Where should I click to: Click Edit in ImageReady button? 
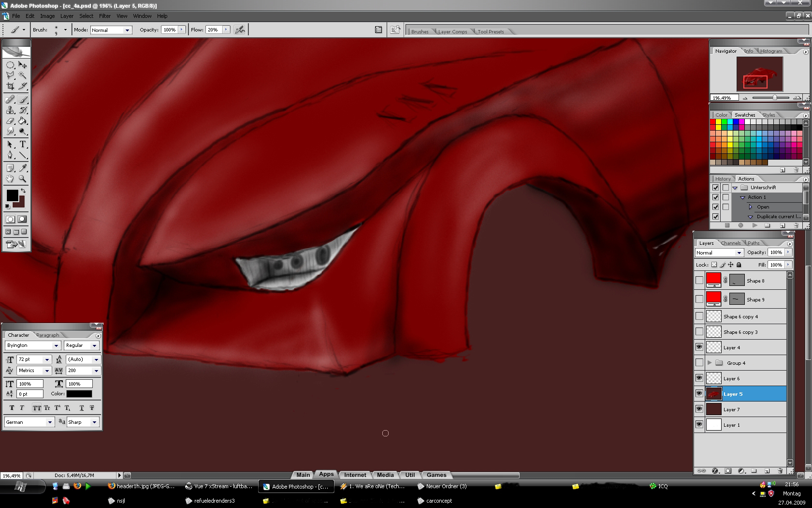[x=16, y=244]
